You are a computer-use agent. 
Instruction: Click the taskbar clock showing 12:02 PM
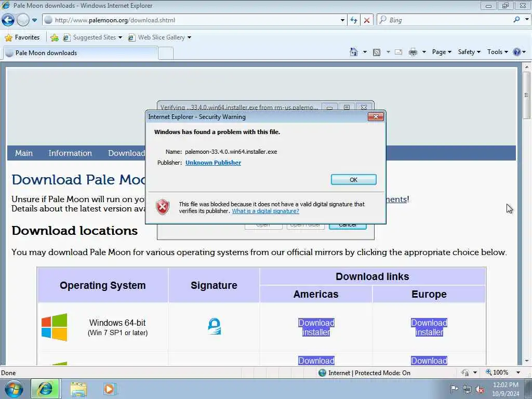tap(506, 389)
